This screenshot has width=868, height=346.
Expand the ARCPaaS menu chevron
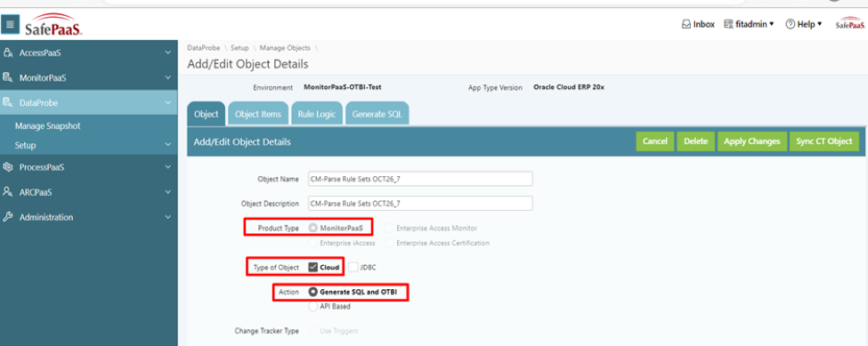168,192
